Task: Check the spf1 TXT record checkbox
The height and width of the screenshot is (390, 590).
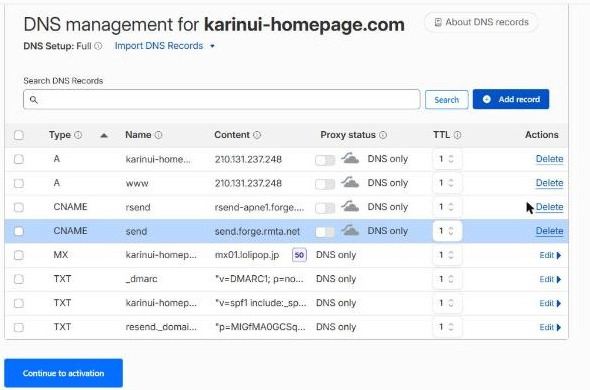Action: [18, 303]
